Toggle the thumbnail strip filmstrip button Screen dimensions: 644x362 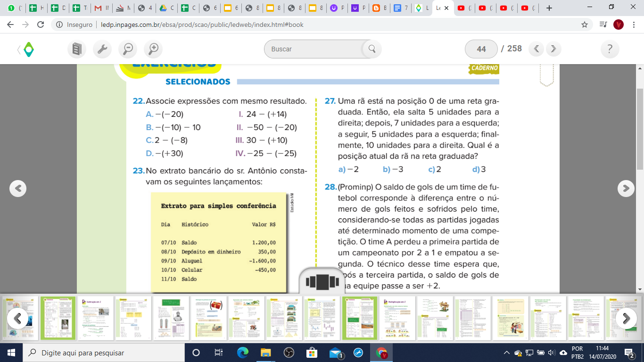(322, 282)
